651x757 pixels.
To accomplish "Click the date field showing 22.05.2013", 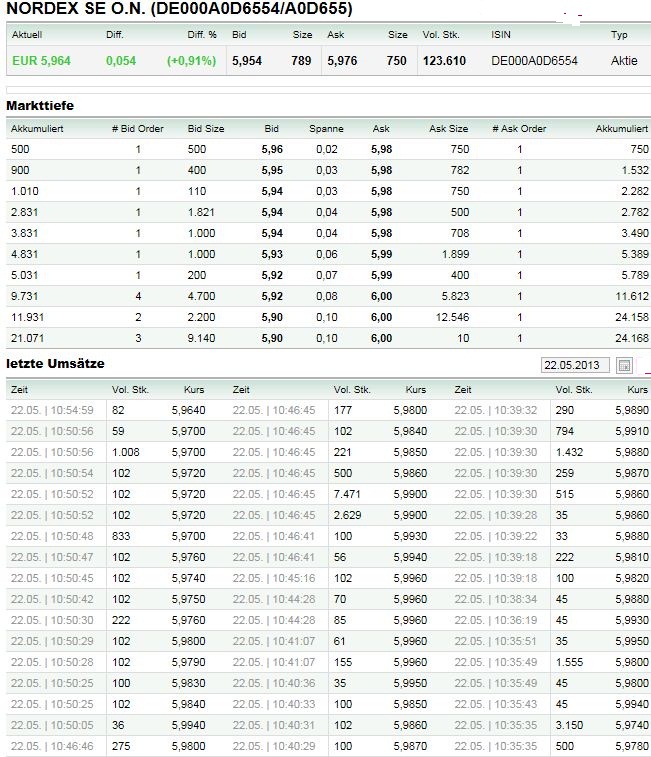I will (575, 365).
